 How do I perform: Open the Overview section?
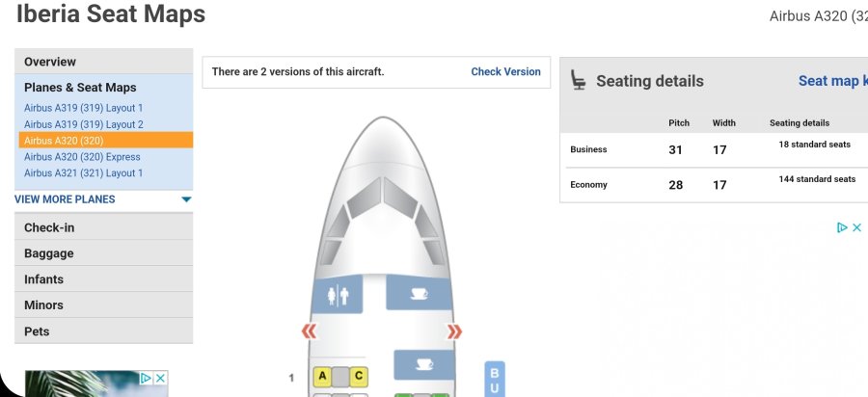[x=50, y=62]
